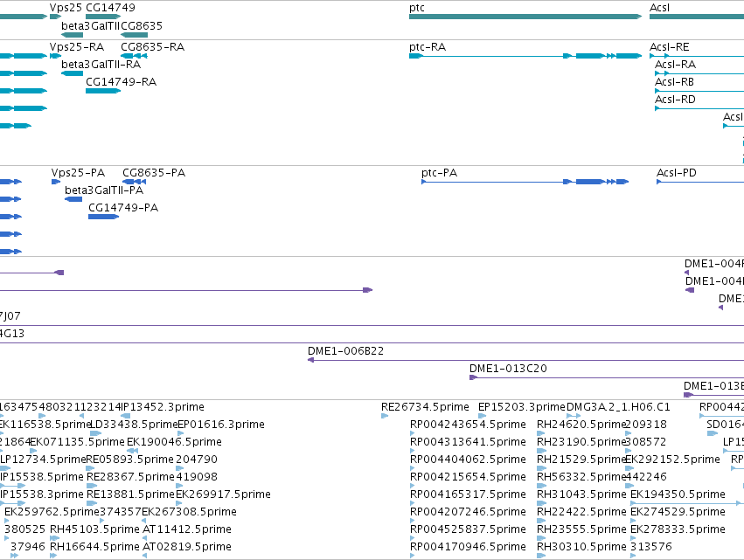This screenshot has height=560, width=744.
Task: Select the RH24620.5prime EST label
Action: pos(581,425)
